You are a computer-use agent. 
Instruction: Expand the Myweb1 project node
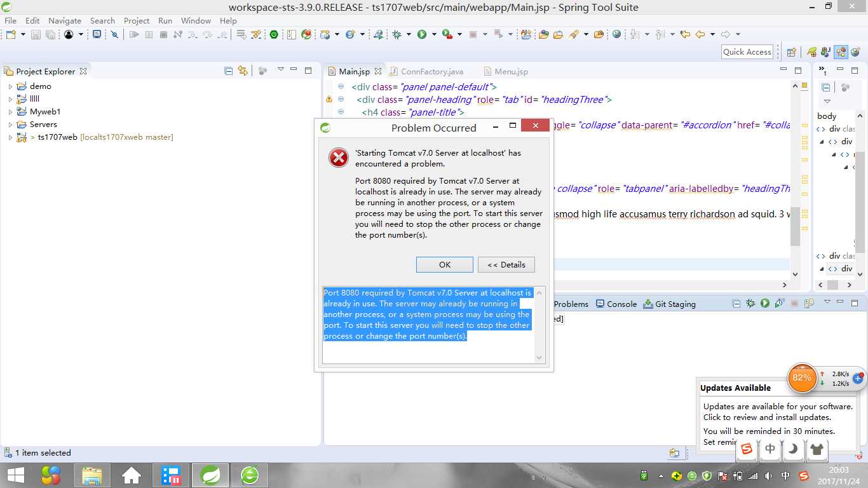pyautogui.click(x=10, y=112)
